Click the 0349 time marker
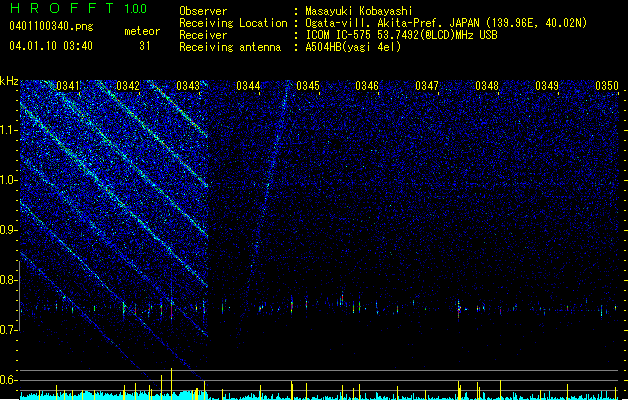Viewport: 629px width, 400px height. [x=547, y=86]
